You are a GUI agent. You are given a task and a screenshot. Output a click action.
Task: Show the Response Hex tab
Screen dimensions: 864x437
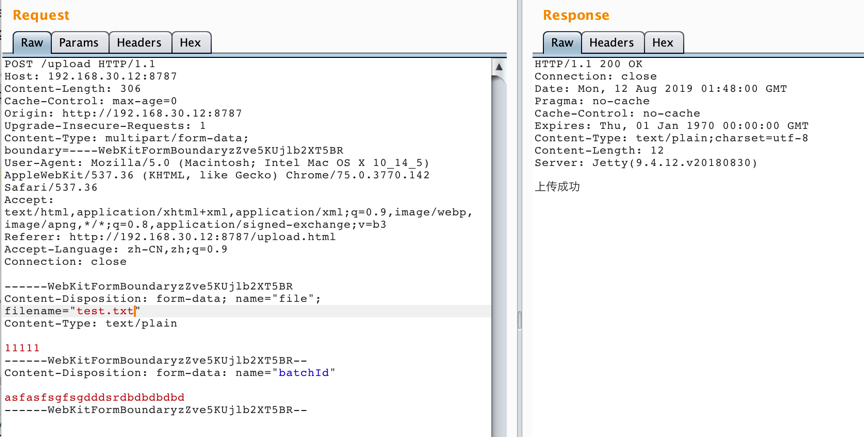662,43
